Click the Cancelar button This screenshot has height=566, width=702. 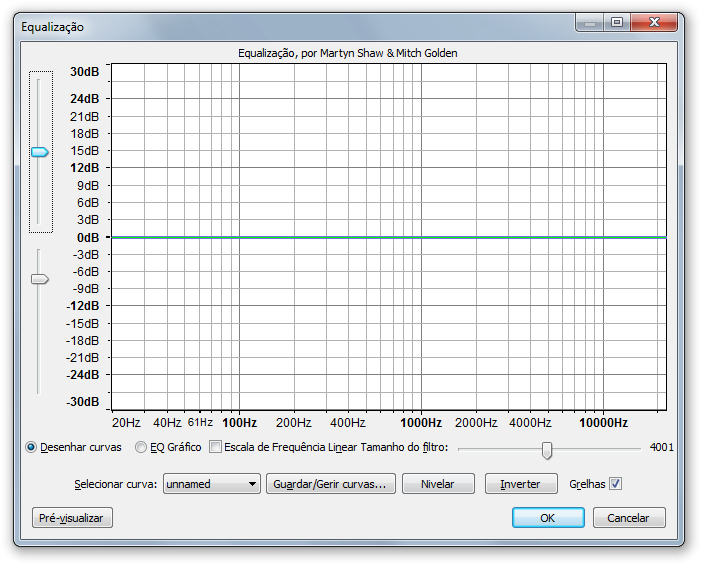(x=629, y=518)
